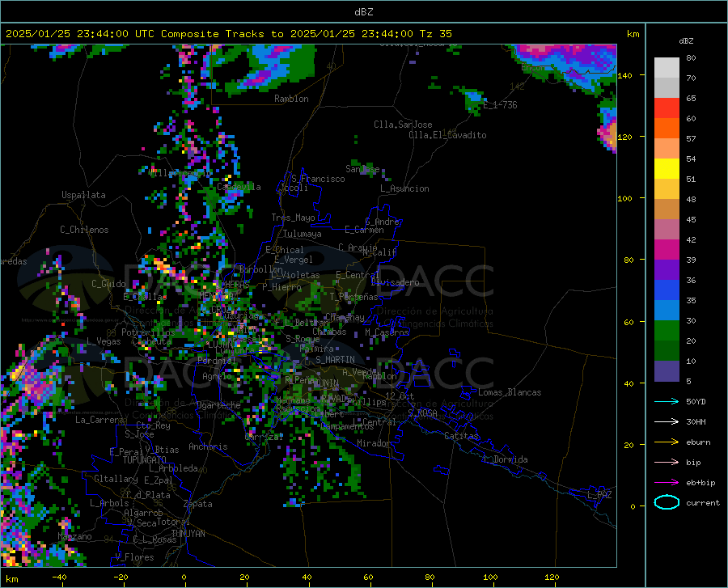Pick the bright yellow 54 dBZ swatch
728x588 pixels.
667,169
